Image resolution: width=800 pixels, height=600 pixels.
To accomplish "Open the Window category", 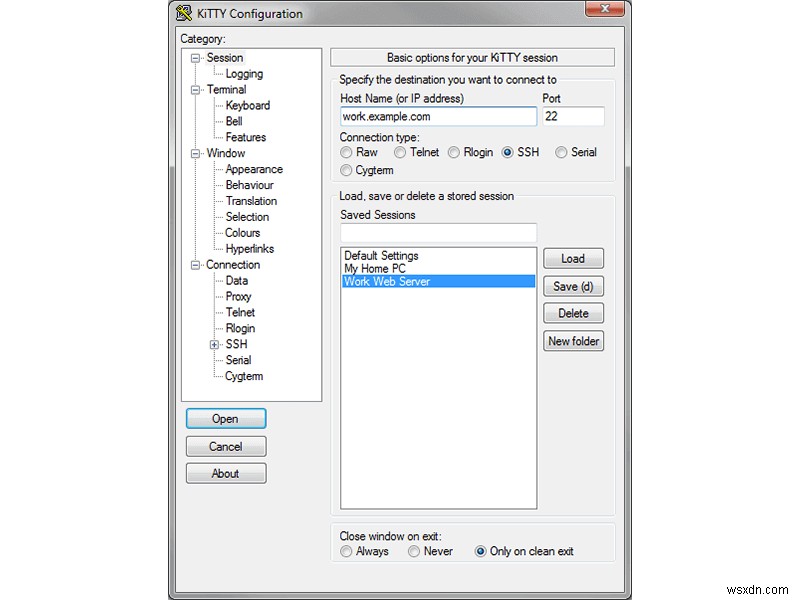I will pos(226,153).
